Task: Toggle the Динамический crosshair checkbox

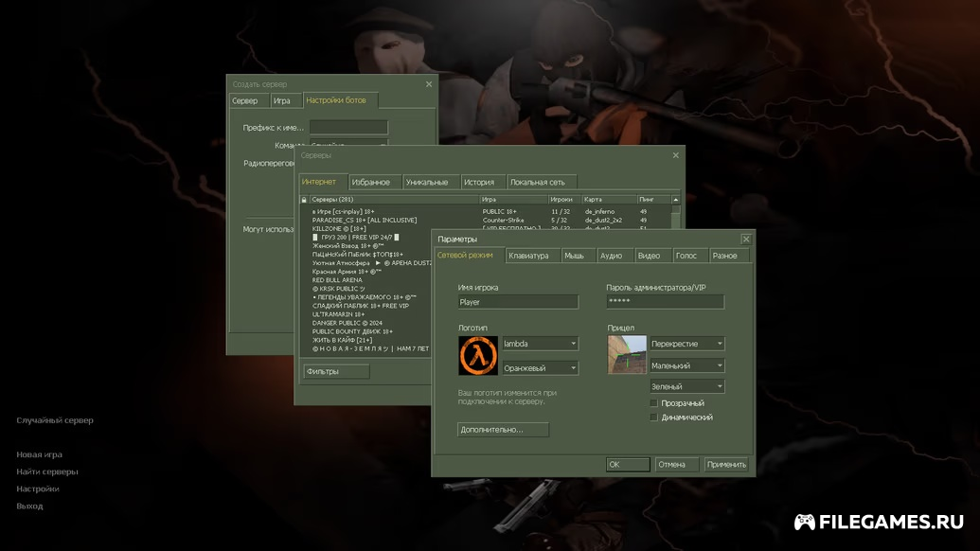Action: click(653, 418)
